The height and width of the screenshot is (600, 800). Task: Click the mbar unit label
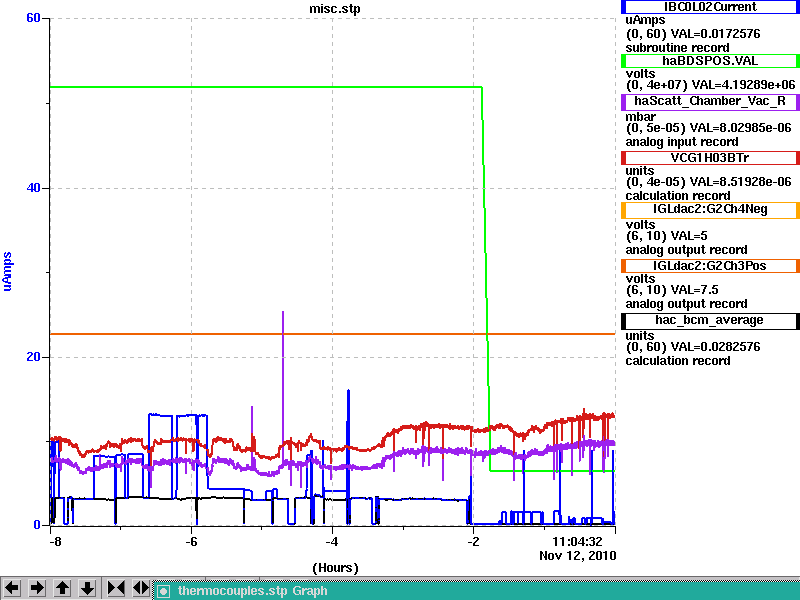[640, 117]
